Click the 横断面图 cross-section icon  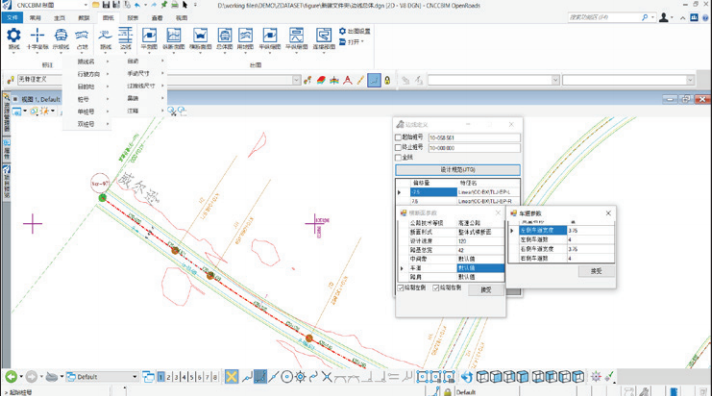click(x=200, y=39)
